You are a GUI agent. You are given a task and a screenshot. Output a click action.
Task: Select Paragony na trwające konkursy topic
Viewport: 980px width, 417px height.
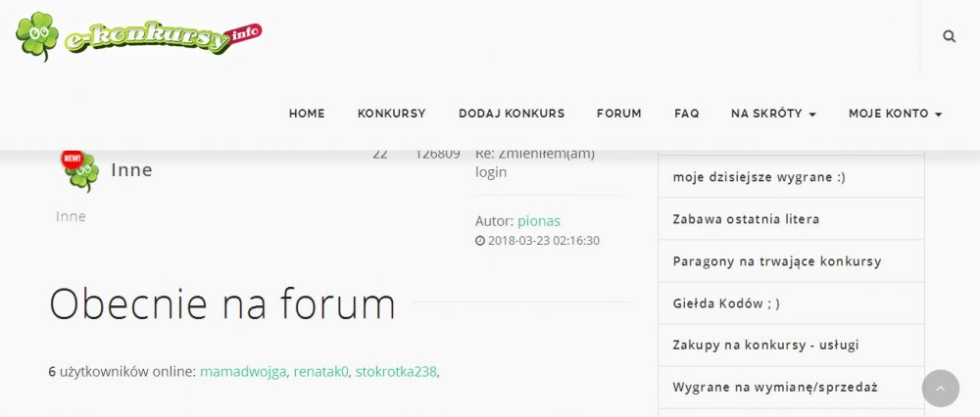click(x=777, y=261)
